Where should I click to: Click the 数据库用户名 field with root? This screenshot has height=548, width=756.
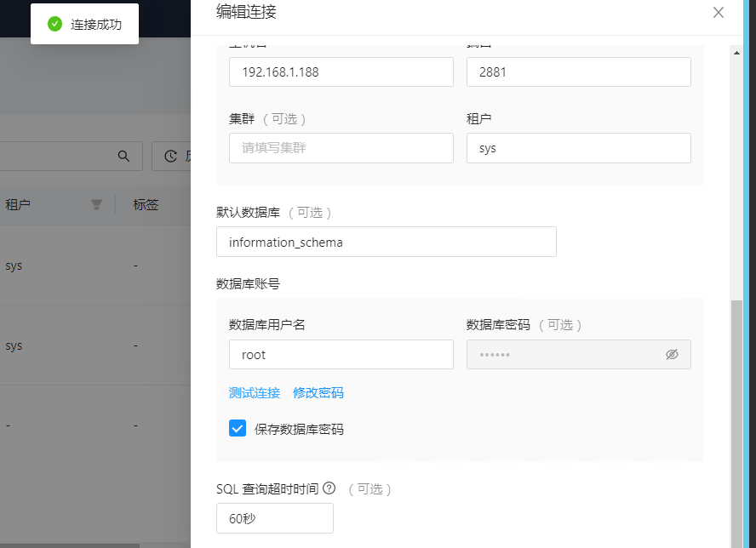point(341,355)
